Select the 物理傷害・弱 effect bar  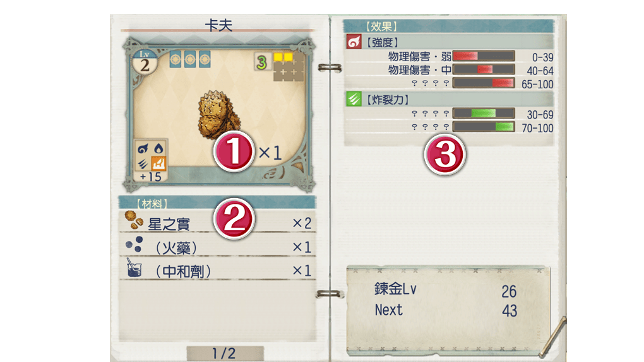pyautogui.click(x=484, y=56)
